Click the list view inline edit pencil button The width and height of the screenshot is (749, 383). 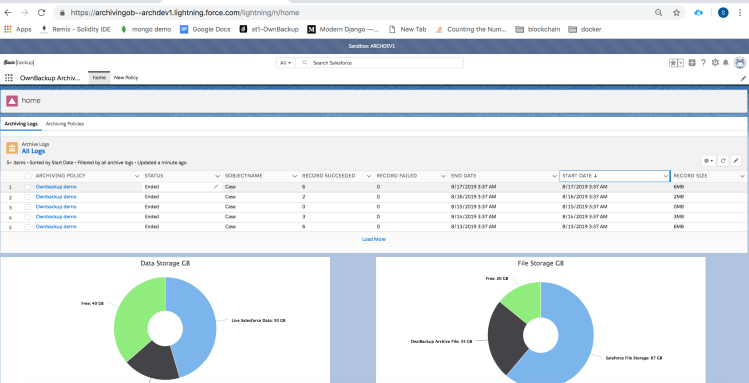coord(736,161)
